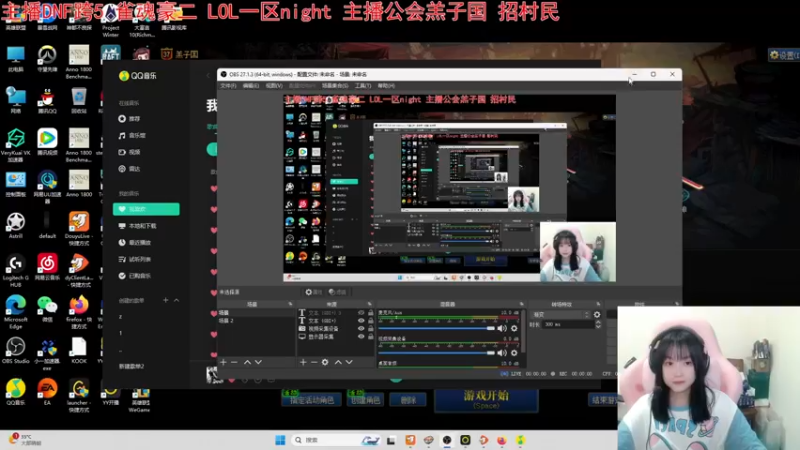The image size is (800, 450).
Task: Select 场景 2 in the scenes list
Action: pos(256,320)
